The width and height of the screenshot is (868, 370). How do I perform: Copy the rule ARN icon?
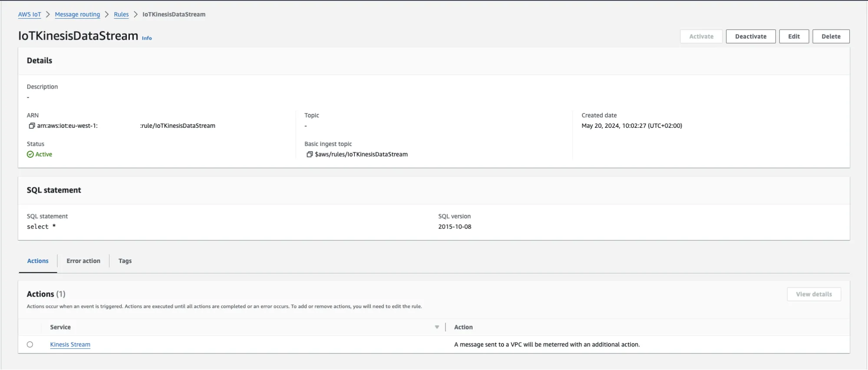tap(32, 126)
